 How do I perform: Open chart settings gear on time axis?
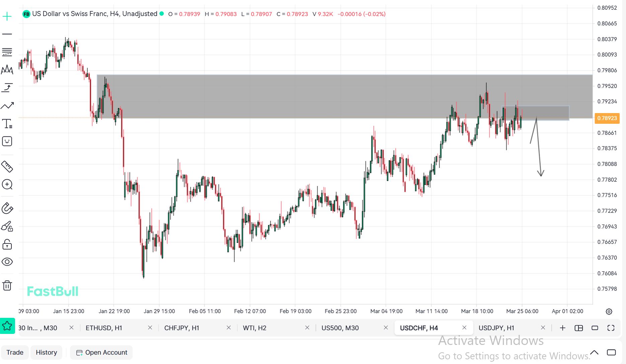pos(609,311)
